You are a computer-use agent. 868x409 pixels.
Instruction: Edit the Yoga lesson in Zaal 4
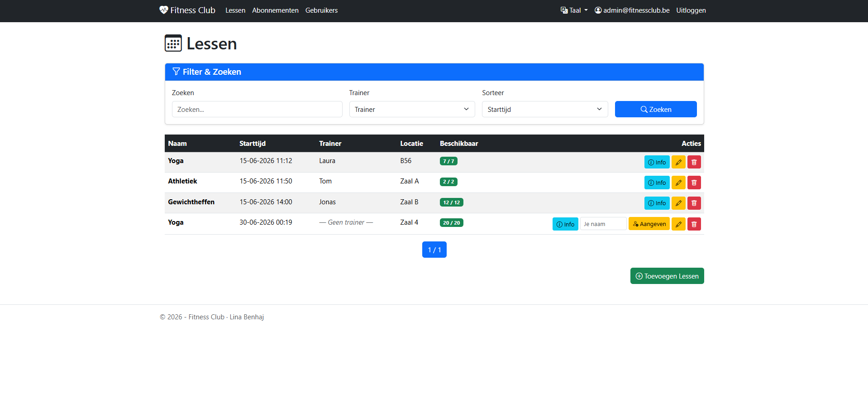678,224
